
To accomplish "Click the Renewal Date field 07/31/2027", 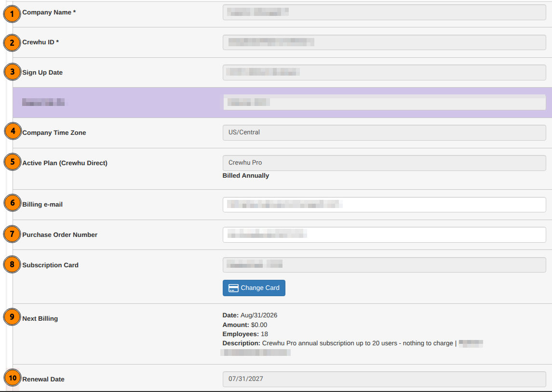I will pos(384,379).
